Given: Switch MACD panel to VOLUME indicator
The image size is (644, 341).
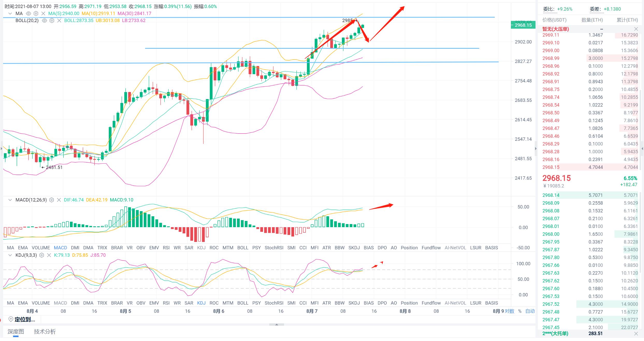Looking at the screenshot, I should [41, 248].
